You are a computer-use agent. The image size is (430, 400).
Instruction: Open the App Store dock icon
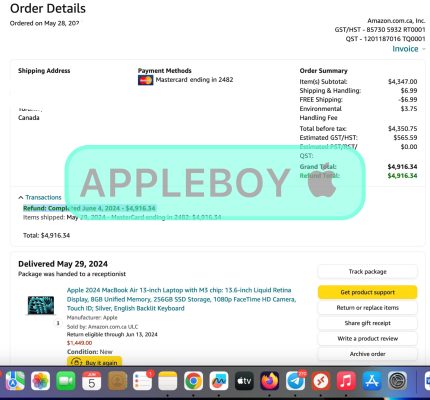click(x=372, y=381)
